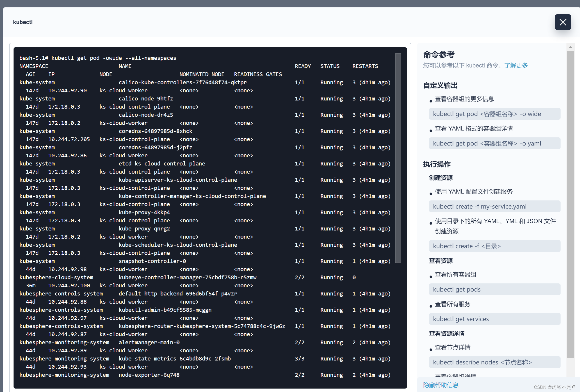Click the pod name kubesphere-router-kubesphere-system-5c74788c4c-9jw6z
Screen dimensions: 580x392
click(x=202, y=326)
